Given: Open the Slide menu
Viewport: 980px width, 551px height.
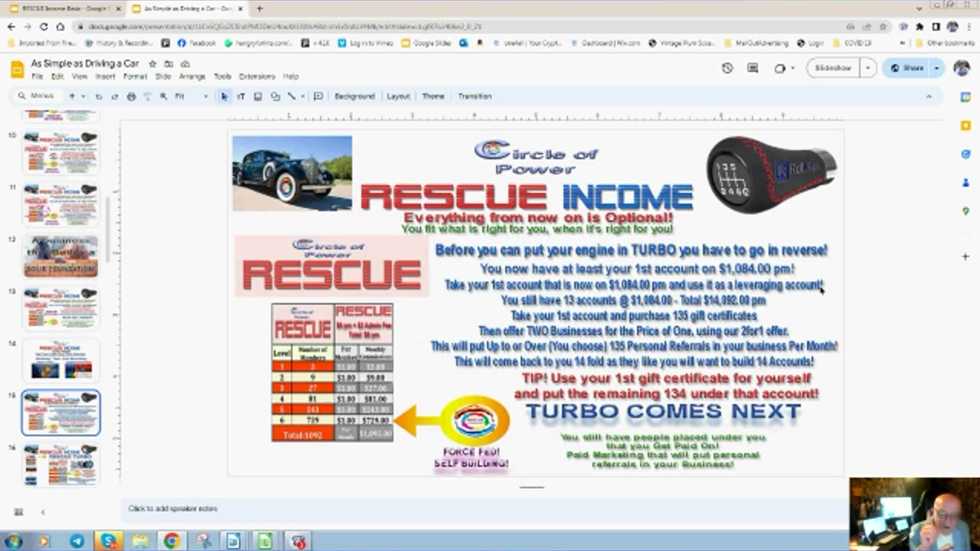Looking at the screenshot, I should [x=163, y=77].
